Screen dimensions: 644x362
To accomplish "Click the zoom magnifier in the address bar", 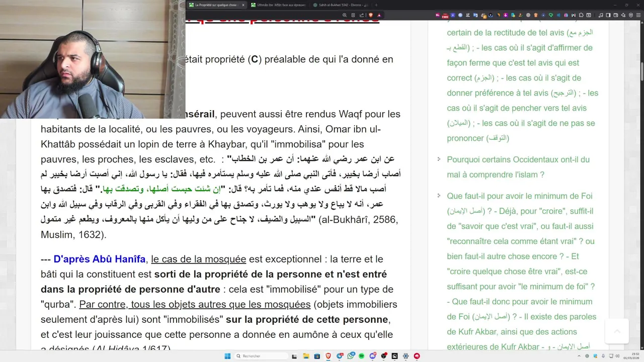I will pyautogui.click(x=345, y=15).
